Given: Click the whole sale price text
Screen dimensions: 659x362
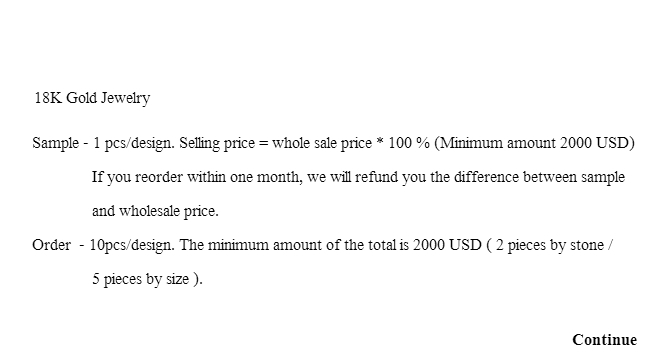Looking at the screenshot, I should tap(322, 143).
